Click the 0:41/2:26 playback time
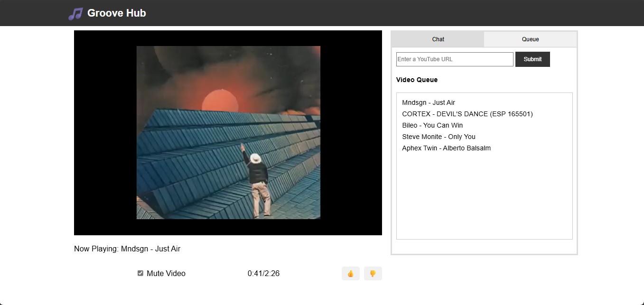 [x=263, y=273]
